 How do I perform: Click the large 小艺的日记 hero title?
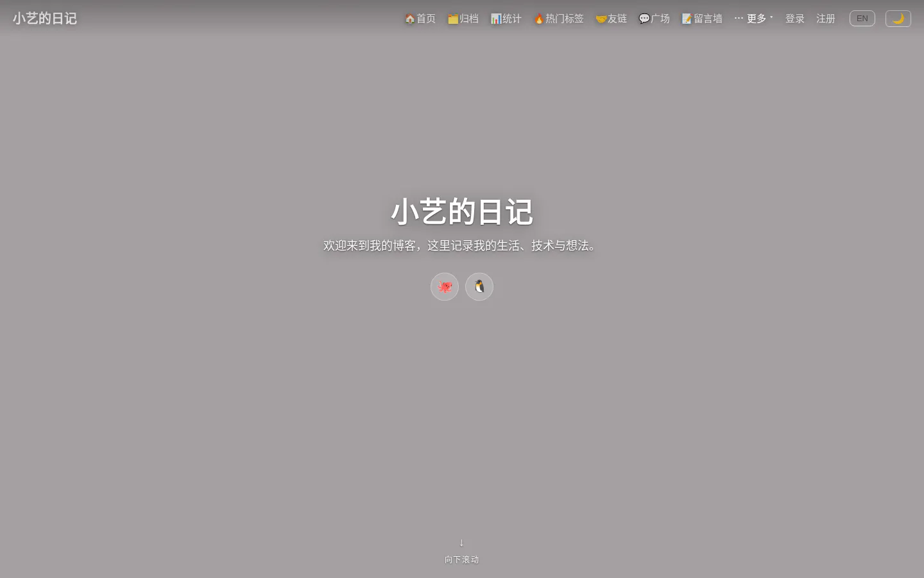click(x=462, y=212)
